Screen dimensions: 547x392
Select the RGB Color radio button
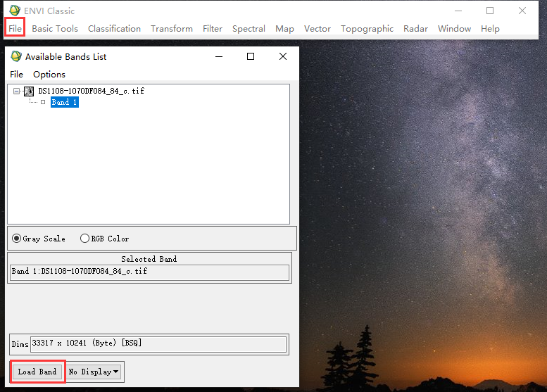[85, 239]
